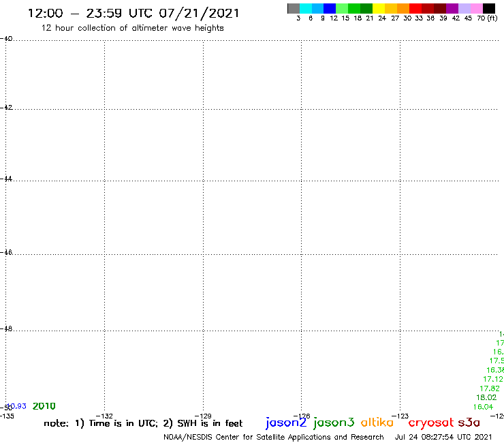Click the title '12:00 – 23:59 UTC 07/21/2021'
Screen dimensions: 504x443
point(133,14)
